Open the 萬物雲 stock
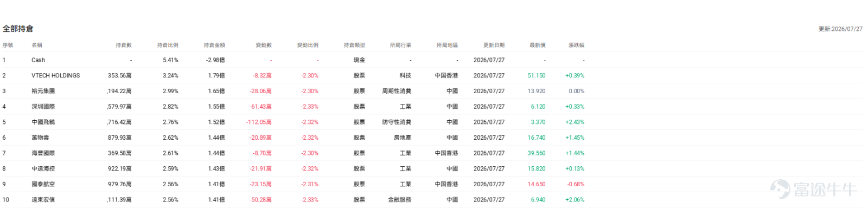This screenshot has height=209, width=868. click(x=40, y=138)
